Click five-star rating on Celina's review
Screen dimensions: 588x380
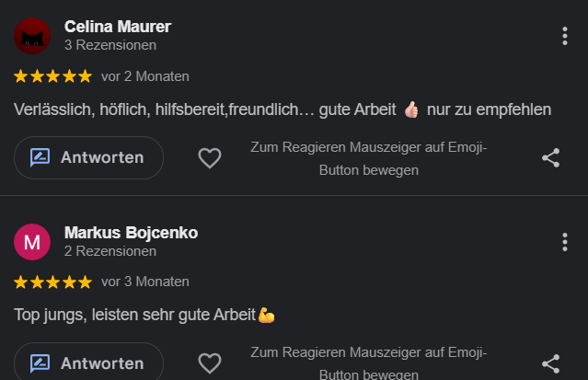click(53, 75)
